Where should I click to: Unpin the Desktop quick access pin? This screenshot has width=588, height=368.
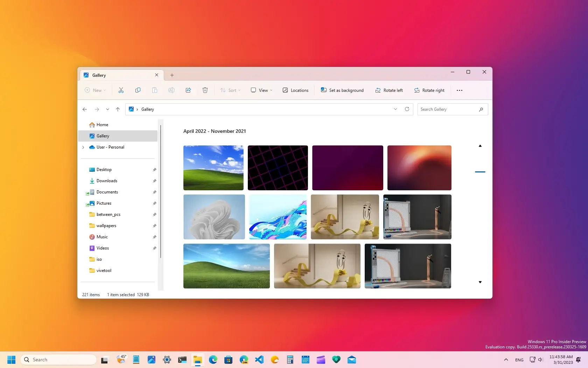point(154,170)
